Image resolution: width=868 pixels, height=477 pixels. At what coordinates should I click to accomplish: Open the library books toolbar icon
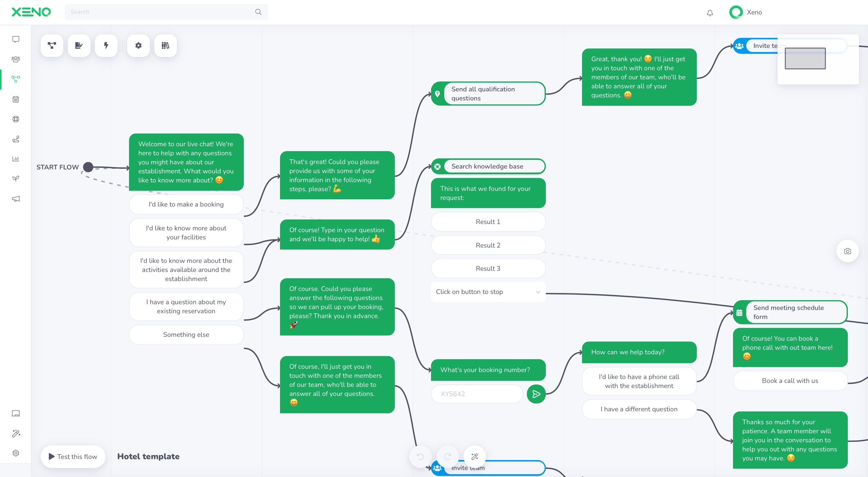point(165,46)
